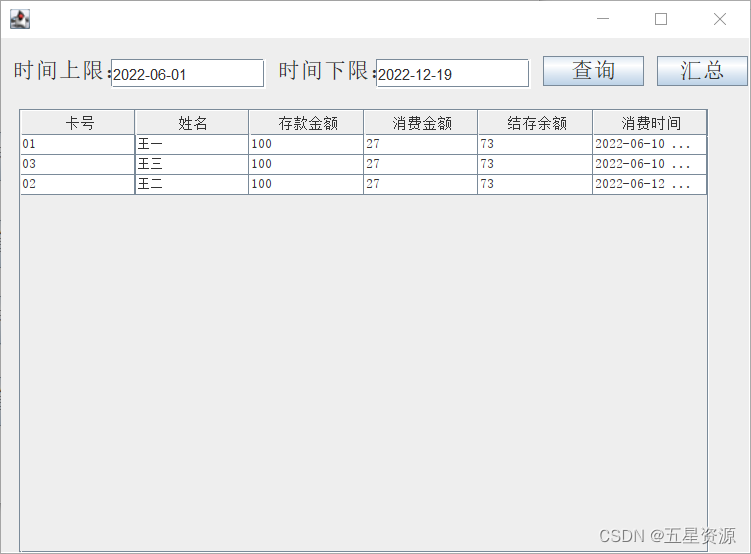The height and width of the screenshot is (554, 751).
Task: Click the 结存余额 column header
Action: pyautogui.click(x=535, y=123)
